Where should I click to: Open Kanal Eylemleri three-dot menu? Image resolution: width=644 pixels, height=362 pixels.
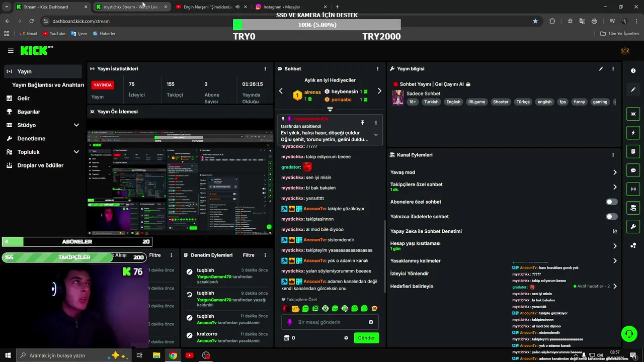pos(613,155)
